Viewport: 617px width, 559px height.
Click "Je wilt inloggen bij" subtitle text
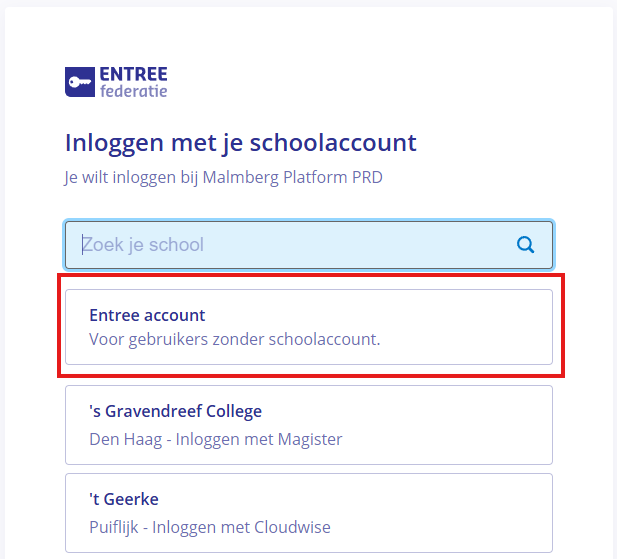click(131, 177)
